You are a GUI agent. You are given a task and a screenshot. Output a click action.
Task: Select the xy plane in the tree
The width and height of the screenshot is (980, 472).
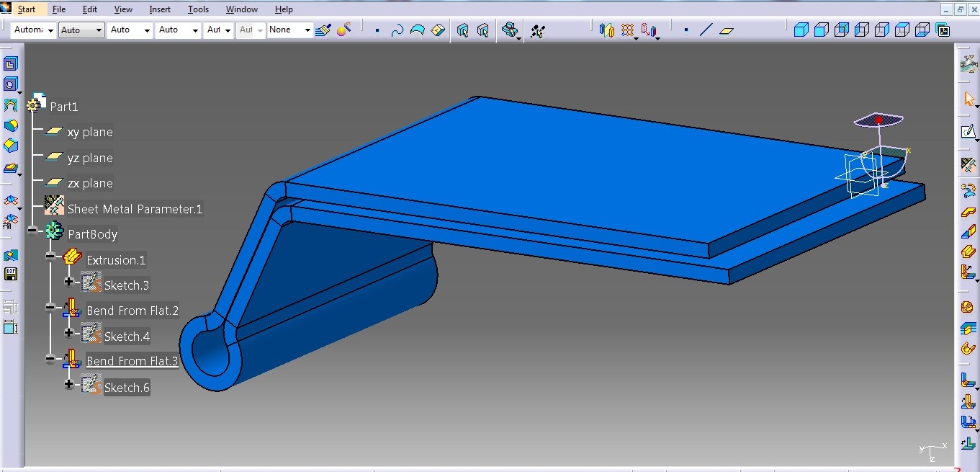tap(90, 133)
